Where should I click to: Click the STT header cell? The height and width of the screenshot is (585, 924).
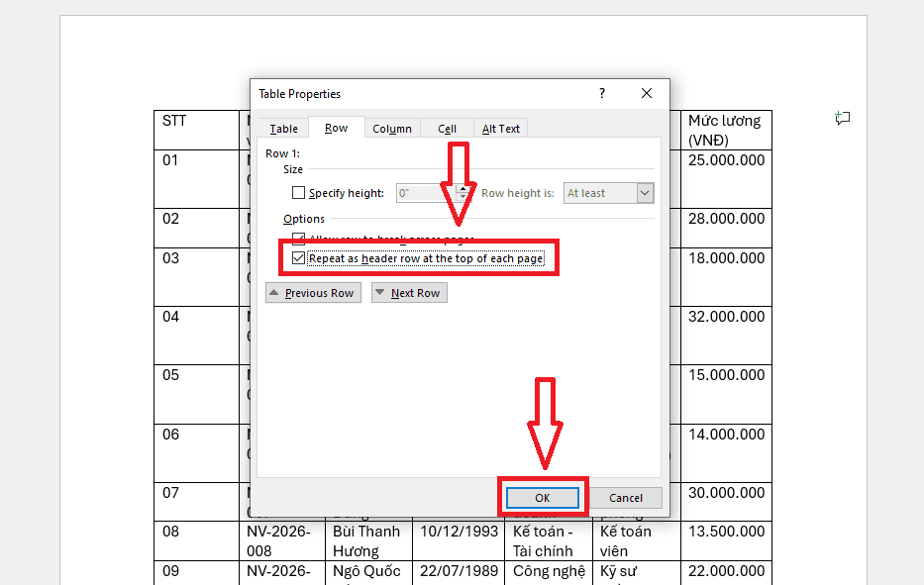[196, 130]
